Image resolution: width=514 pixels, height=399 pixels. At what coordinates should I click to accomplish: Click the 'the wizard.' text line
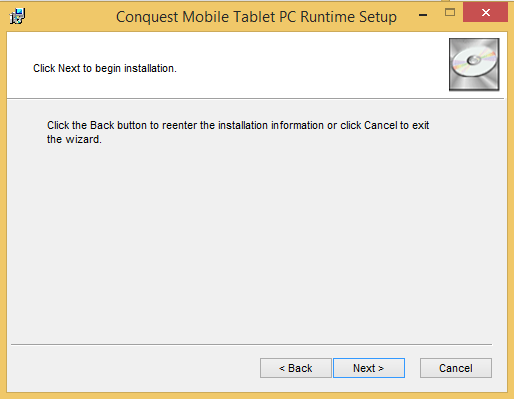coord(74,139)
